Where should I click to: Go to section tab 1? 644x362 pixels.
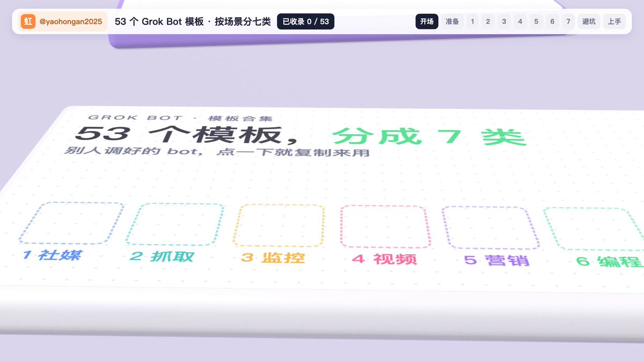472,21
